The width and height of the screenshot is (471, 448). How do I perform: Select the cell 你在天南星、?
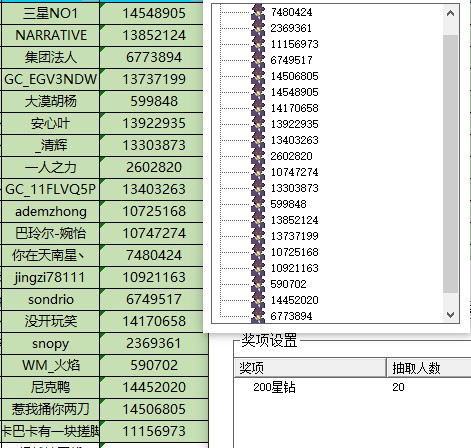[x=50, y=255]
